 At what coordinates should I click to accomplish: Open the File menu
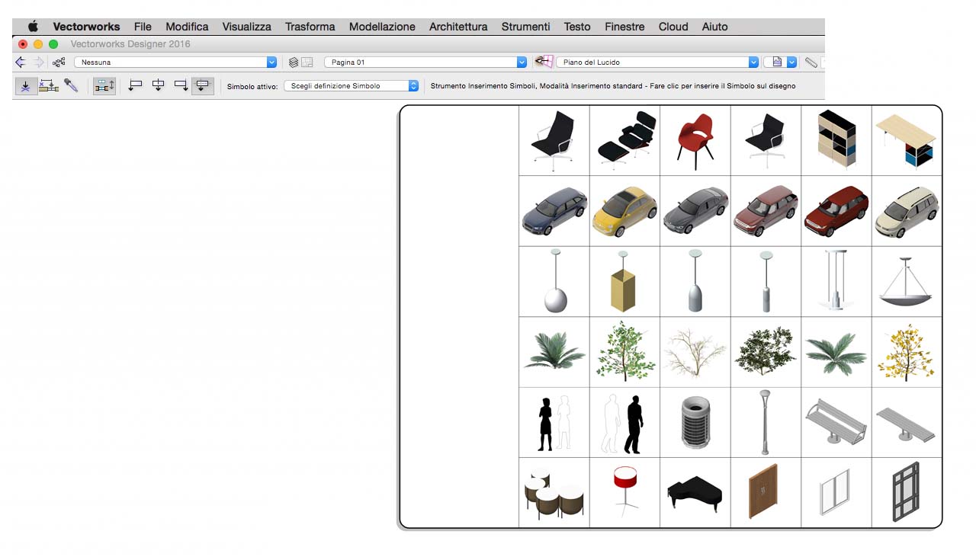[x=143, y=27]
